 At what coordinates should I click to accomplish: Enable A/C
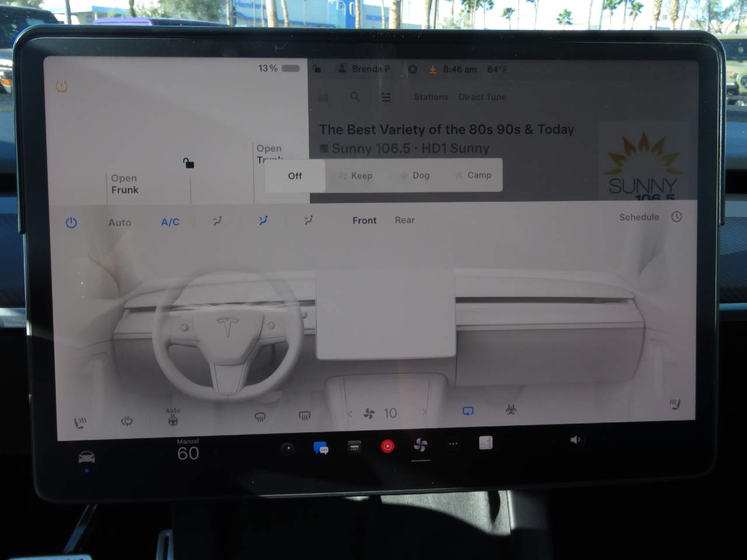(x=169, y=222)
